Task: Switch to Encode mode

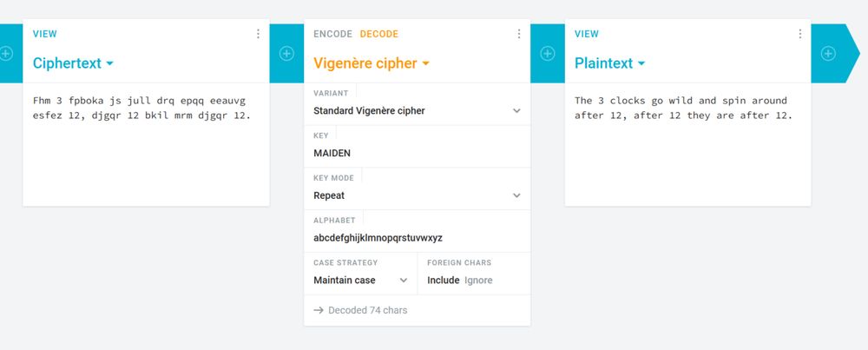Action: pyautogui.click(x=332, y=34)
